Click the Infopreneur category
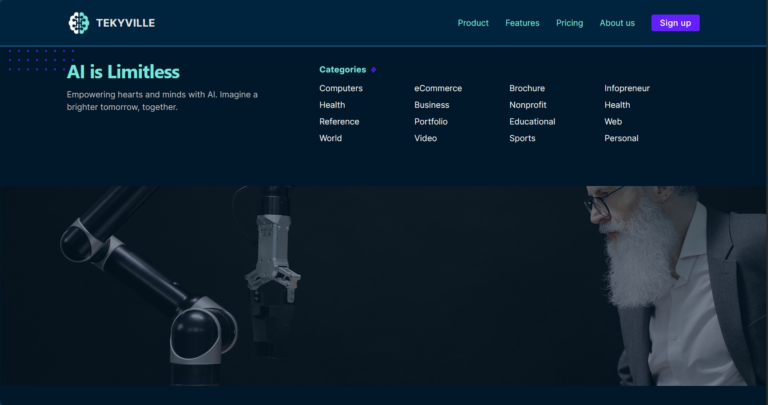This screenshot has height=405, width=768. coord(627,88)
